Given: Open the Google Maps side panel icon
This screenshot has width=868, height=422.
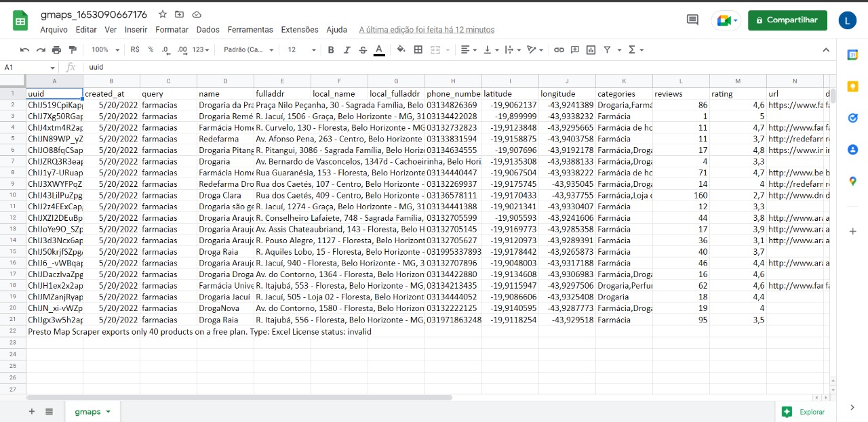Looking at the screenshot, I should pyautogui.click(x=852, y=181).
